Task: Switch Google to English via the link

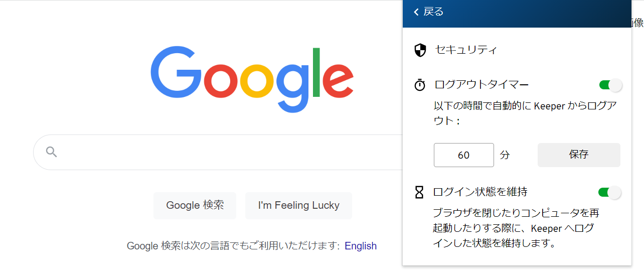Action: (x=360, y=246)
